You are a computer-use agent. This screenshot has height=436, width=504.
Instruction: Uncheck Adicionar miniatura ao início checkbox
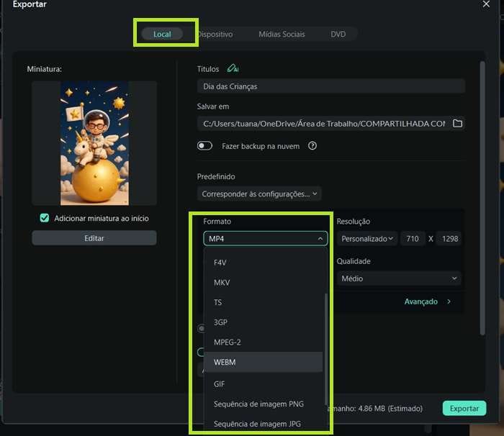pos(45,218)
